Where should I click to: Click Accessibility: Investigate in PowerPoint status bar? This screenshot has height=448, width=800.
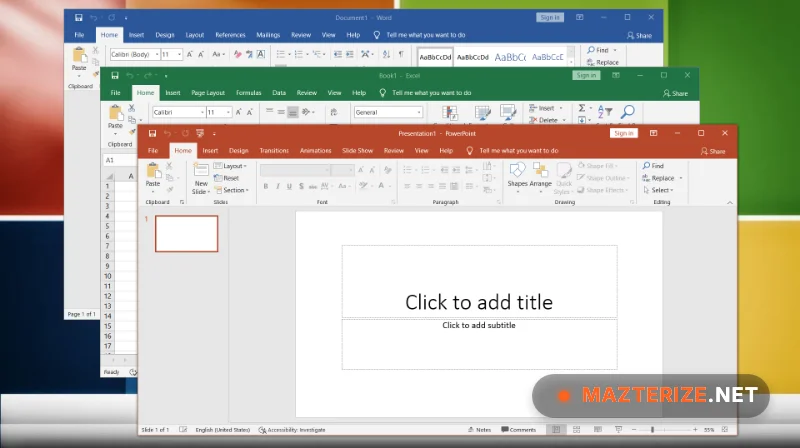(292, 430)
